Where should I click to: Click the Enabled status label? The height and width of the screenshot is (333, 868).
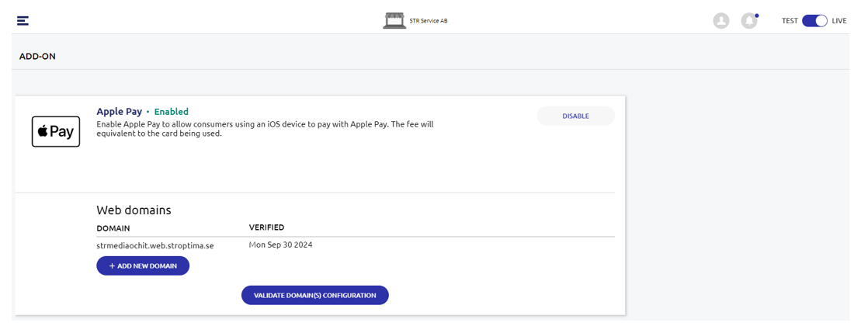171,112
